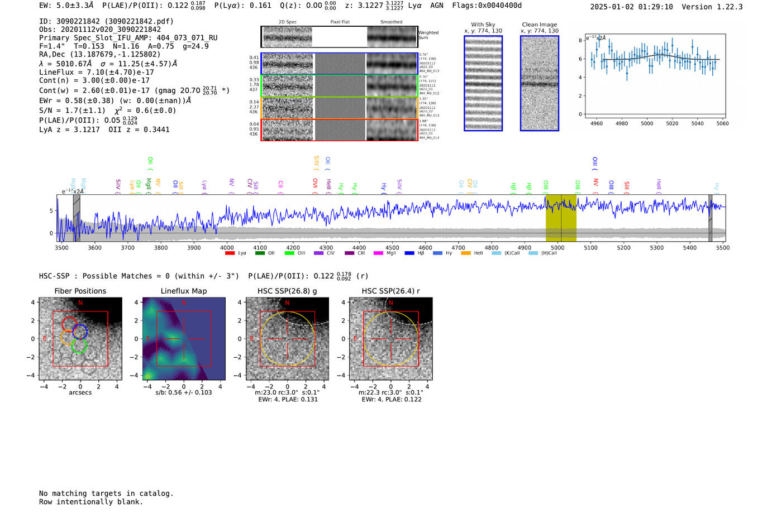Image resolution: width=782 pixels, height=532 pixels.
Task: Select the (H)CaII legend swatch
Action: pyautogui.click(x=533, y=253)
